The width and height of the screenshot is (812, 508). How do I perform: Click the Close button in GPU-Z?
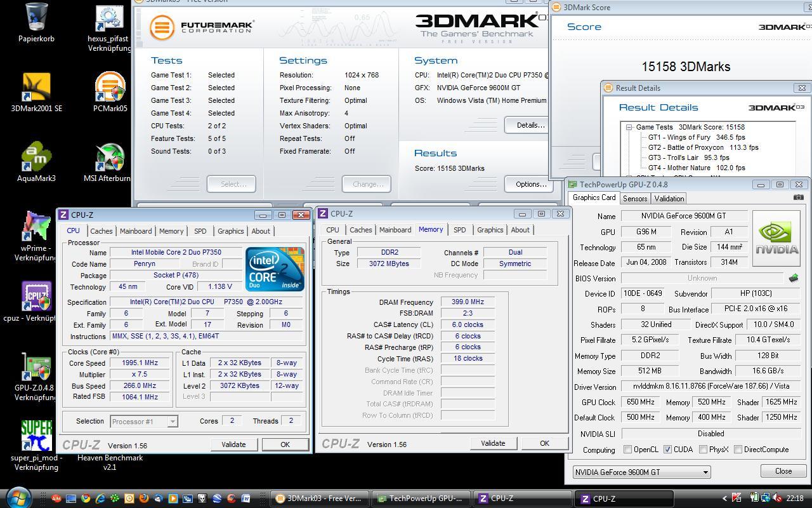(783, 471)
